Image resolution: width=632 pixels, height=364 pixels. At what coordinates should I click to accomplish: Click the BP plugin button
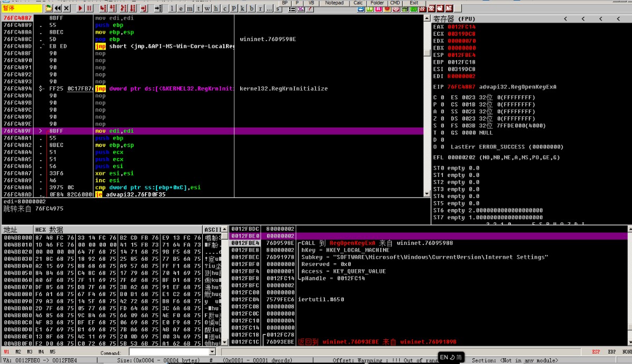284,3
